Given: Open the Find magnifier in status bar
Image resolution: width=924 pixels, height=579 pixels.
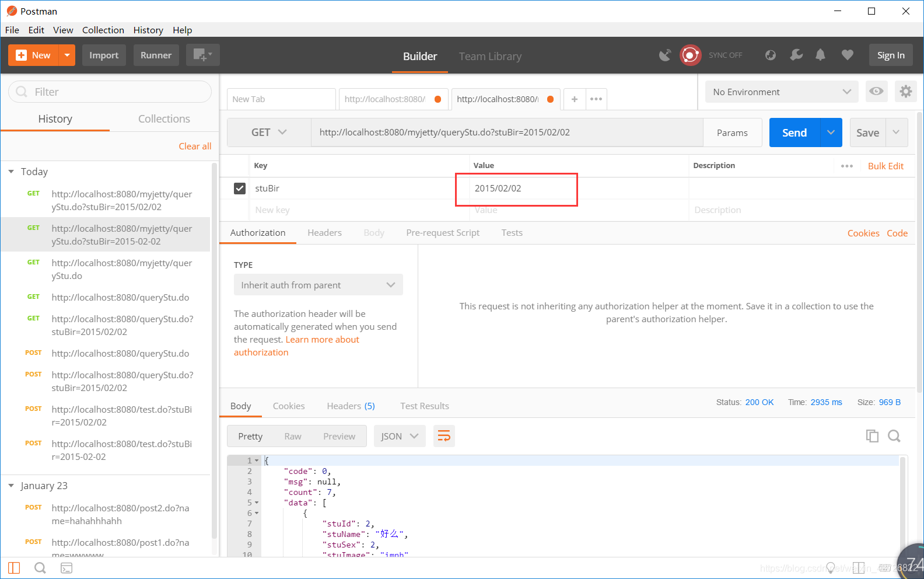Looking at the screenshot, I should tap(40, 568).
